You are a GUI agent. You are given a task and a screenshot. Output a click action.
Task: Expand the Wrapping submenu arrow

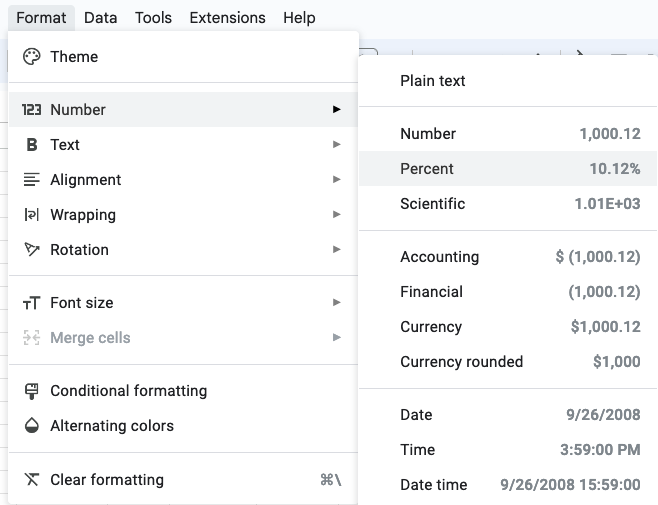coord(337,215)
